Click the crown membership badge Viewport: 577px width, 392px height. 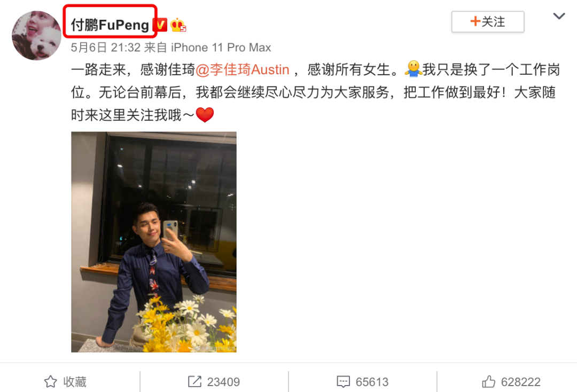178,25
